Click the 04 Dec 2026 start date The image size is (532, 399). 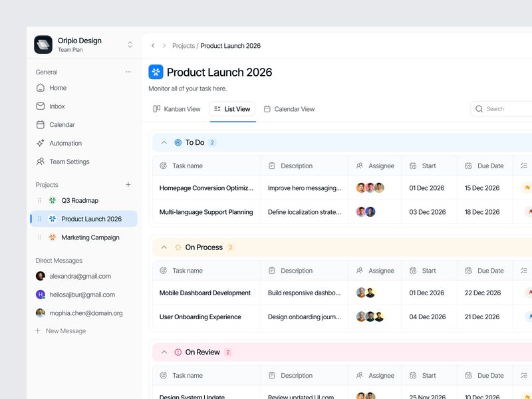[428, 317]
